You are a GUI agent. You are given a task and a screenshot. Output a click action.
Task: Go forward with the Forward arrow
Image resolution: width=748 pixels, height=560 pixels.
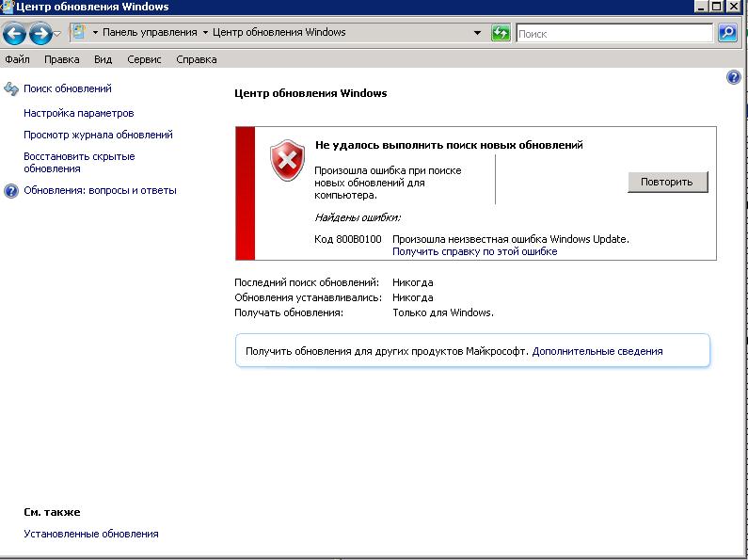pos(40,33)
